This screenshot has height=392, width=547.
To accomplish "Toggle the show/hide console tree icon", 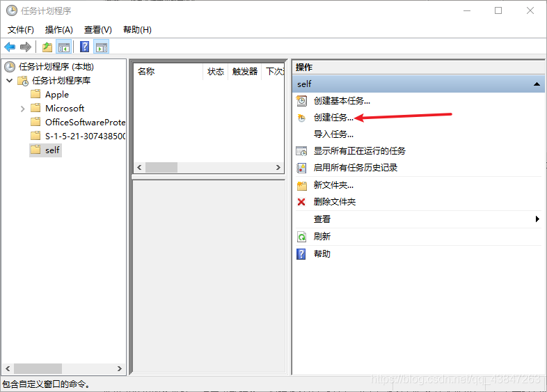I will (x=64, y=47).
